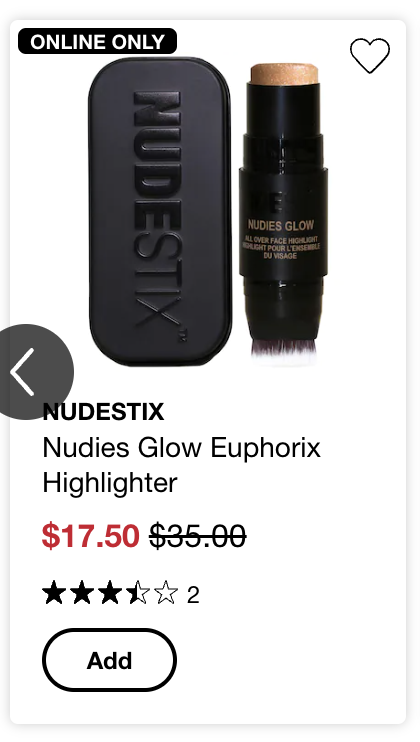Click the NUDIES GLOW label on tube

(x=281, y=225)
